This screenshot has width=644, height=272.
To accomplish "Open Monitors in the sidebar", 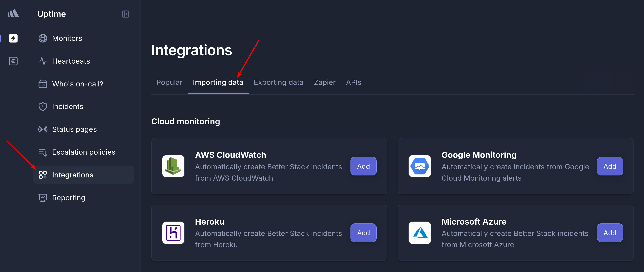I will [84, 38].
